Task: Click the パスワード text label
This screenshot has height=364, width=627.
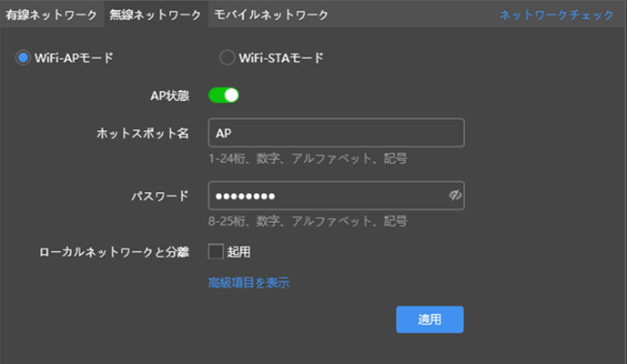Action: tap(159, 196)
